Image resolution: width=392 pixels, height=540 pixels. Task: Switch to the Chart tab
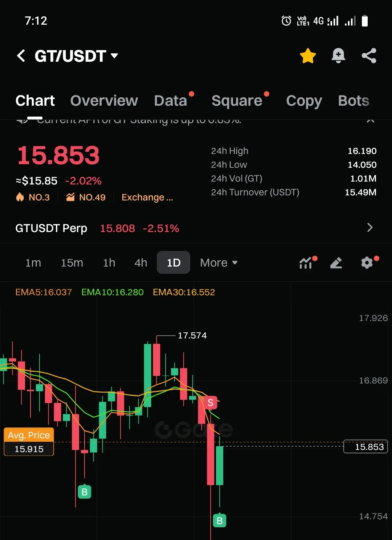click(35, 101)
